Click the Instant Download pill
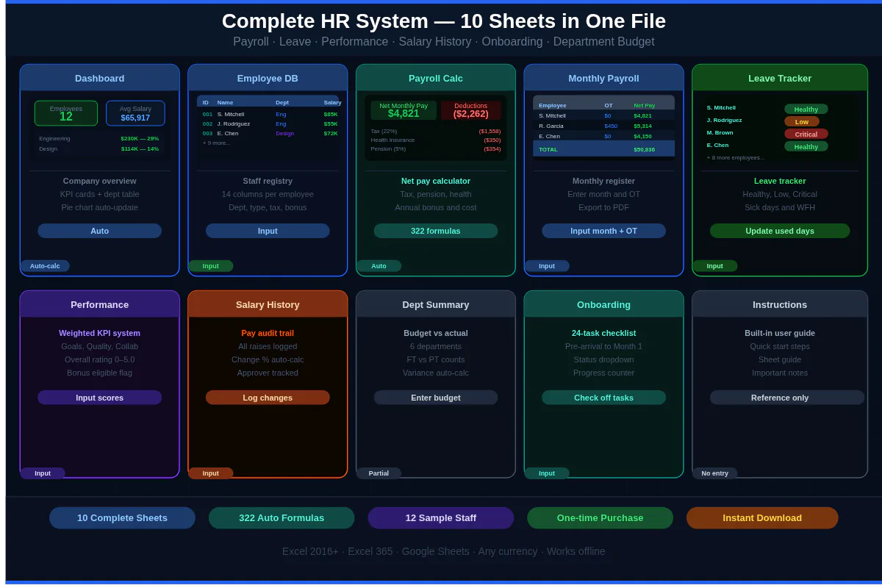 762,518
